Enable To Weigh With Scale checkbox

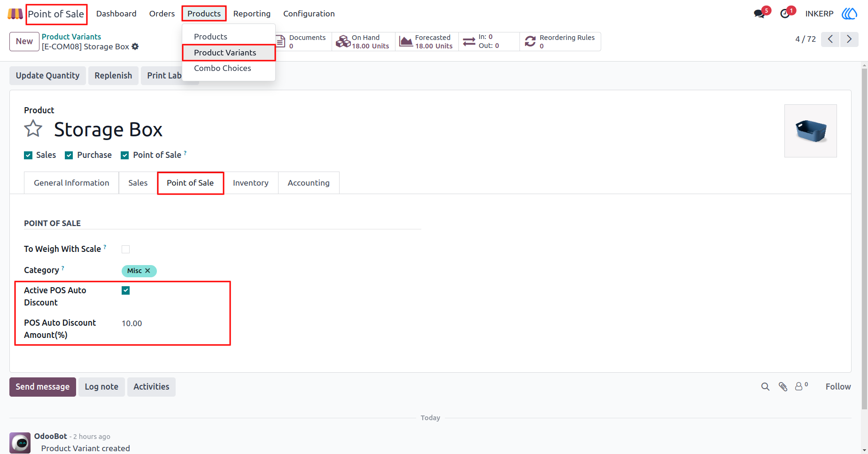pyautogui.click(x=125, y=250)
